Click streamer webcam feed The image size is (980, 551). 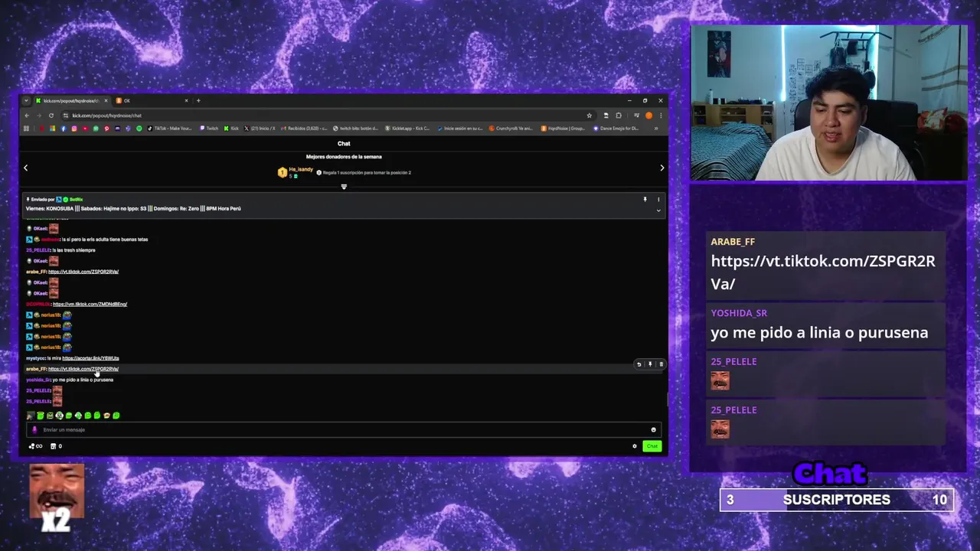point(829,104)
